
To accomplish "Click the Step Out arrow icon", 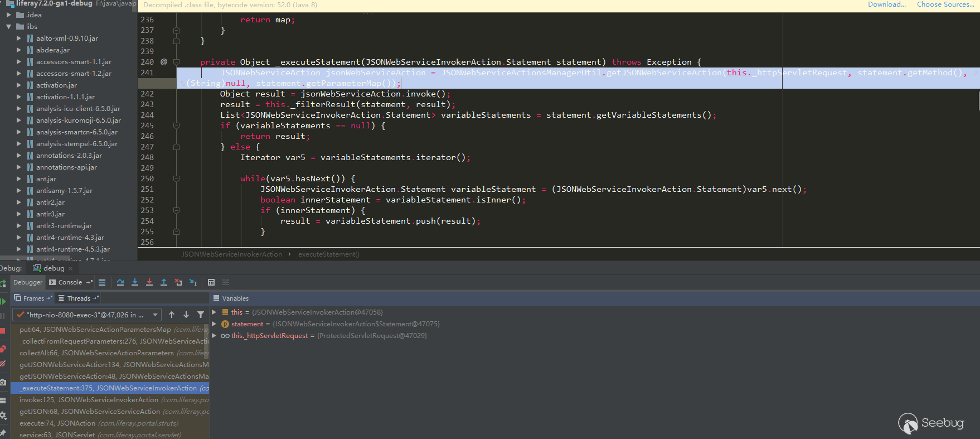I will 164,282.
